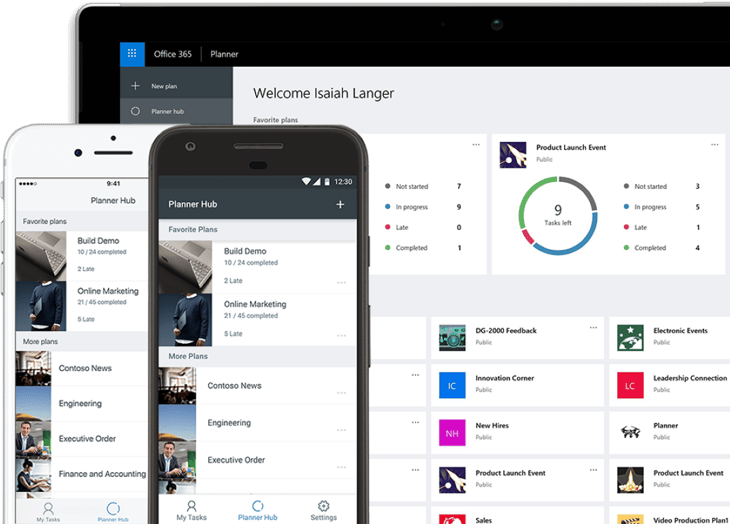Open more options for Contoso News on Android
Image resolution: width=730 pixels, height=524 pixels.
pyautogui.click(x=341, y=393)
